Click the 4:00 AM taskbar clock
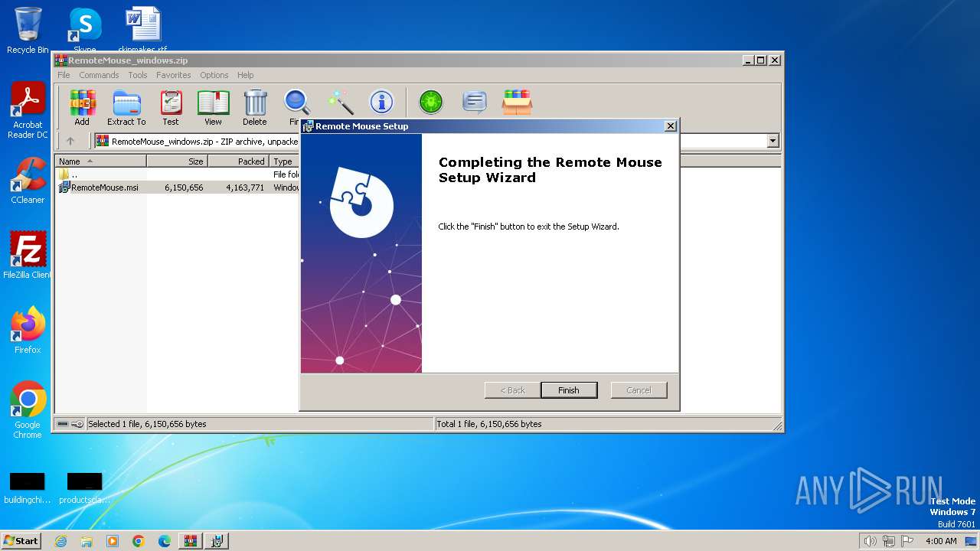 [x=941, y=541]
